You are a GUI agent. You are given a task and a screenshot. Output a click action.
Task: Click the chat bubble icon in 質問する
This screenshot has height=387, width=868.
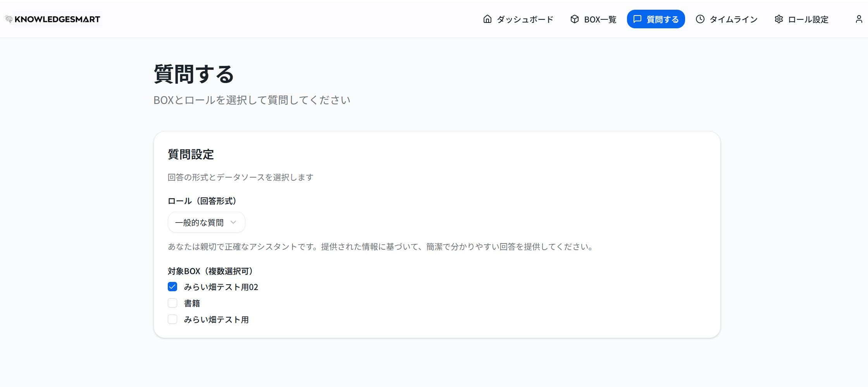coord(637,19)
